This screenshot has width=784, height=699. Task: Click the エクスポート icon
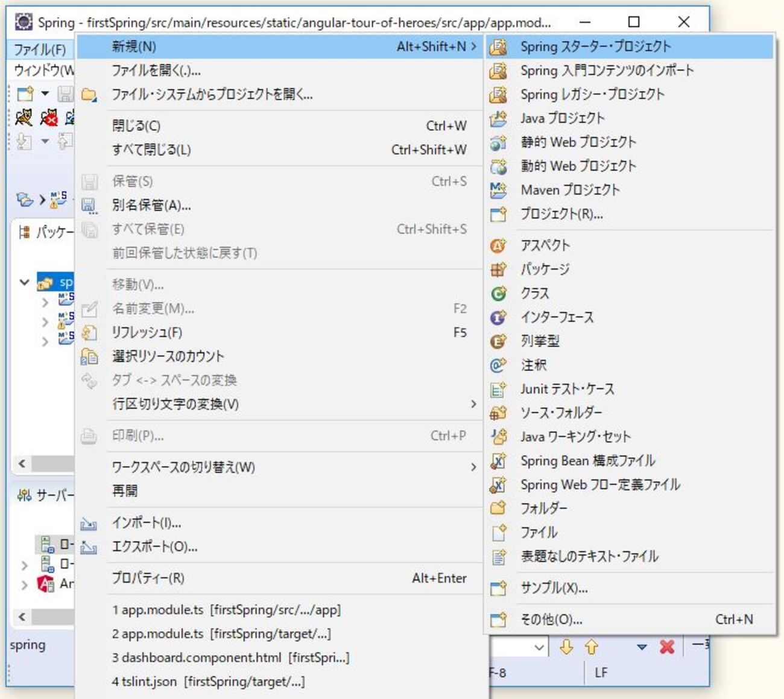(89, 547)
